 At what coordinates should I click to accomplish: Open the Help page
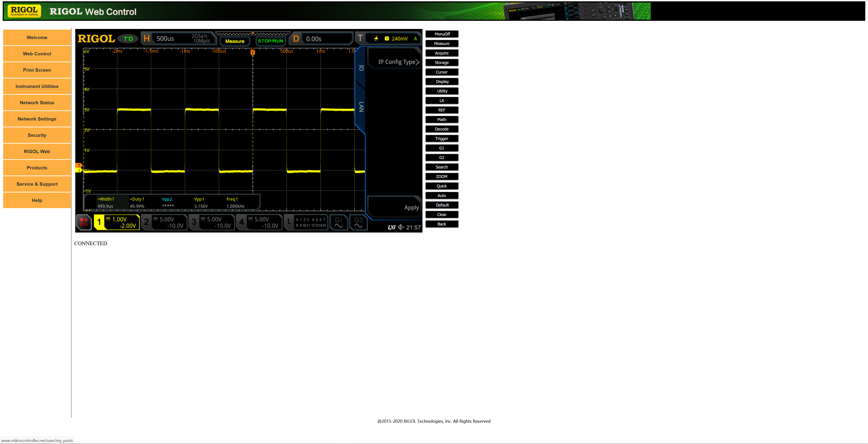[x=37, y=200]
